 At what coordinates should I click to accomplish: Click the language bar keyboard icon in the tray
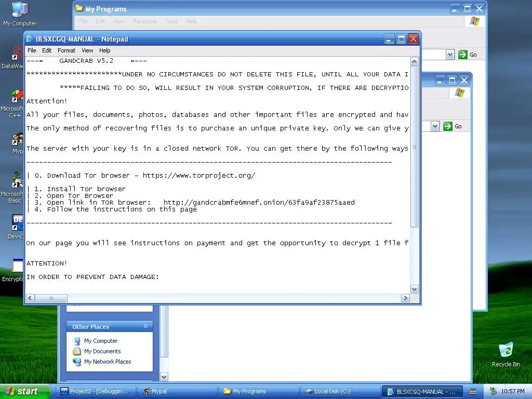pyautogui.click(x=473, y=392)
